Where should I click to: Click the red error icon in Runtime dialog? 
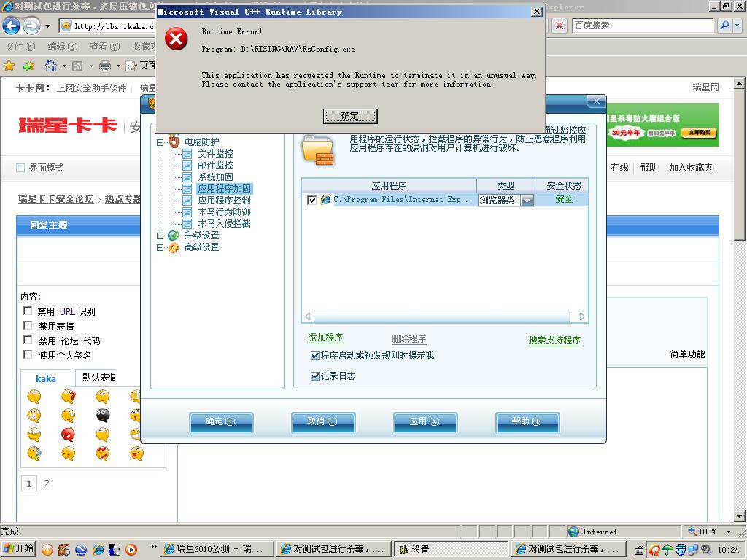click(x=177, y=39)
